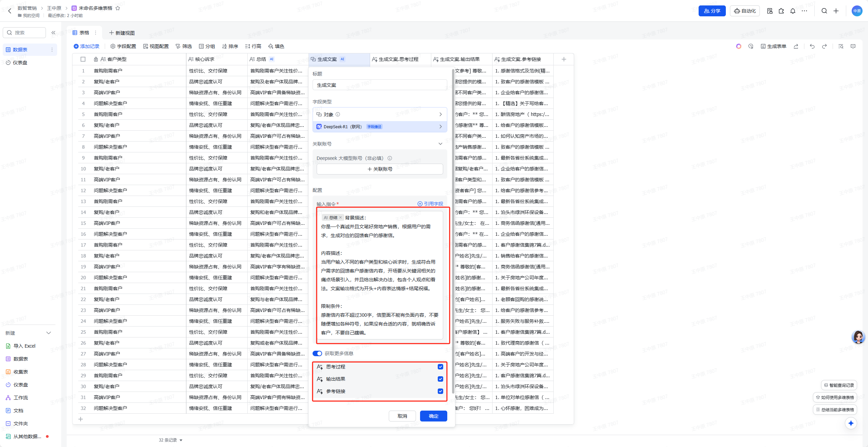Expand the 新建 section chevron

click(x=49, y=333)
